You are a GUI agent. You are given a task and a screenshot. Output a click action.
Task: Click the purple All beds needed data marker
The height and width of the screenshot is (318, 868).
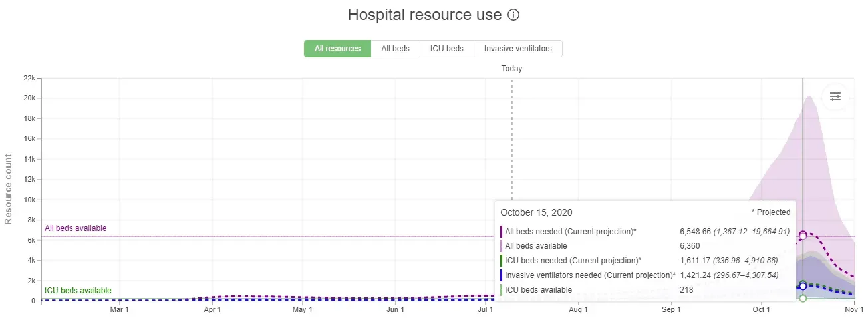803,234
